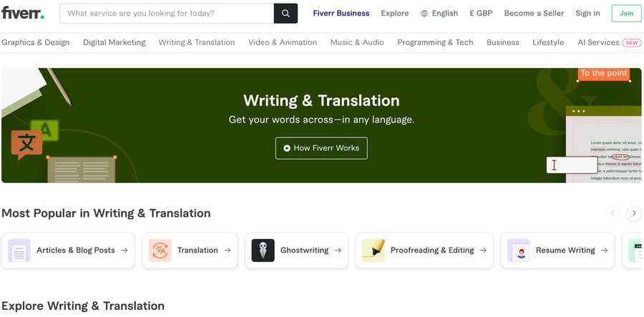The image size is (644, 317).
Task: Click the How Fiverr Works button
Action: 321,148
